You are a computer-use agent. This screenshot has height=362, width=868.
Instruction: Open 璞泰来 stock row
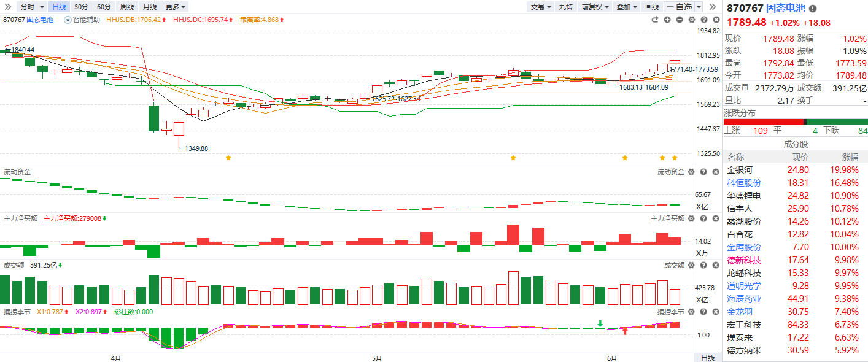pyautogui.click(x=795, y=337)
